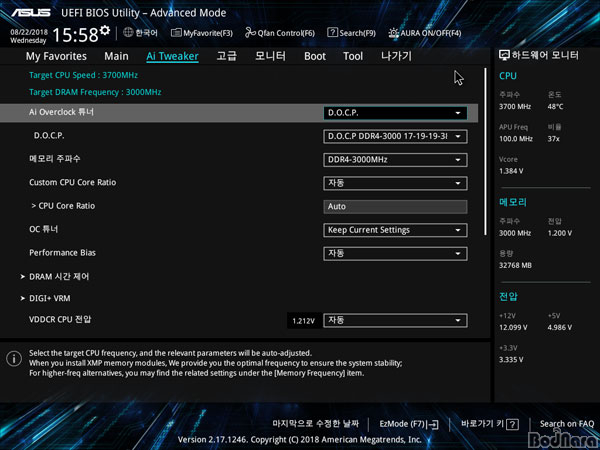This screenshot has height=450, width=600.
Task: Click the 메모리 section heading
Action: tap(513, 202)
